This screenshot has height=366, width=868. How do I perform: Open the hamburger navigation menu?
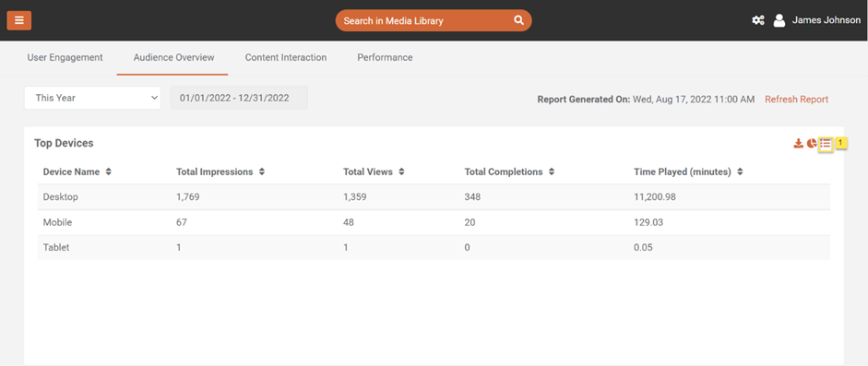(x=18, y=20)
